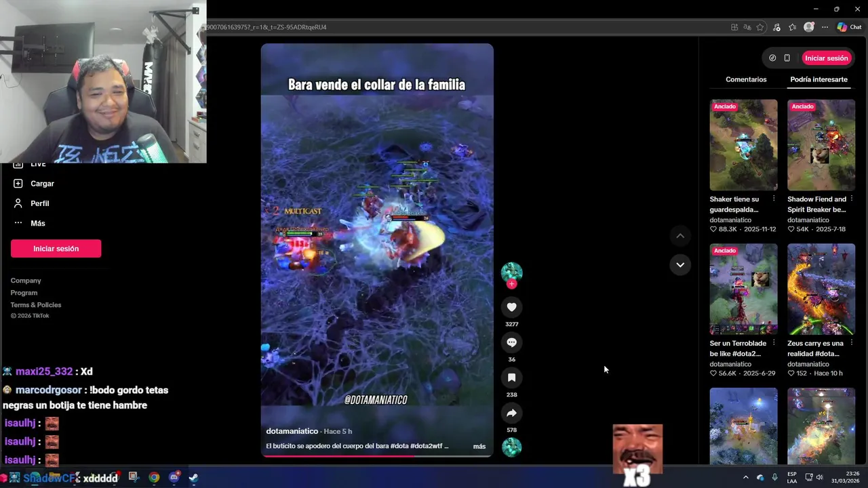
Task: Follow creator with red plus badge
Action: [511, 284]
